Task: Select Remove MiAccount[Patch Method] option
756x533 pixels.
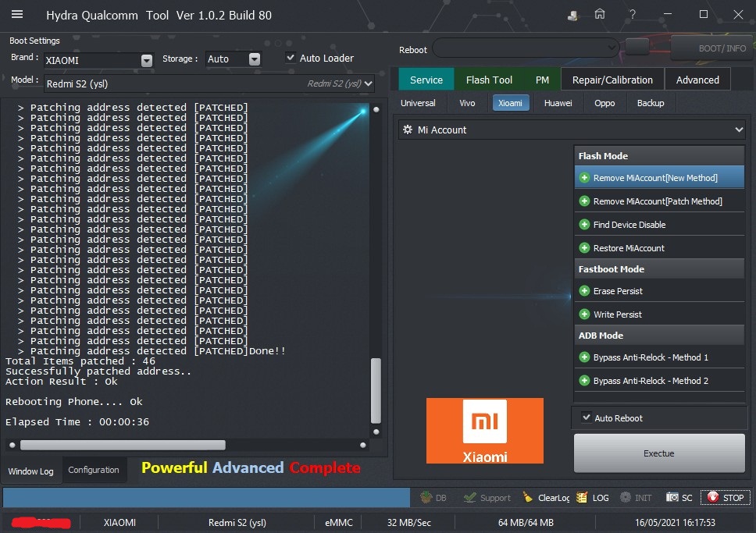Action: [659, 201]
